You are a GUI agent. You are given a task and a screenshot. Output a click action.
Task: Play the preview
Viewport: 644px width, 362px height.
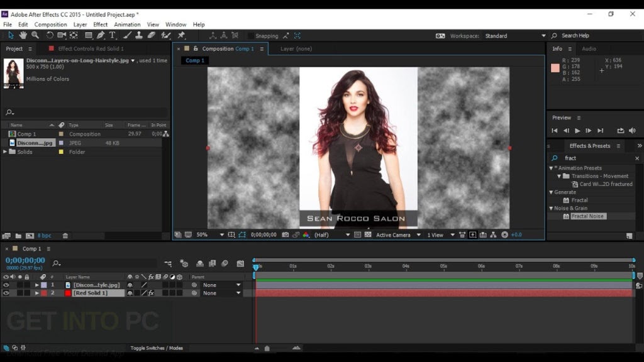(577, 131)
